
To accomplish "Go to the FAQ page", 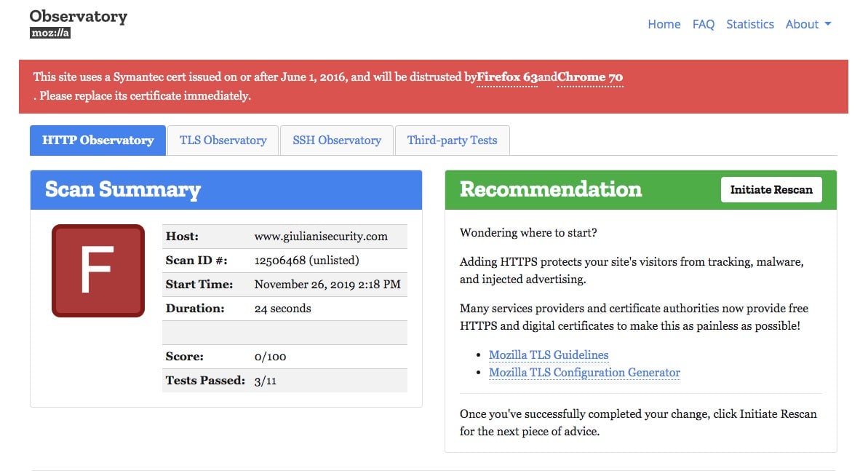I will click(x=703, y=24).
